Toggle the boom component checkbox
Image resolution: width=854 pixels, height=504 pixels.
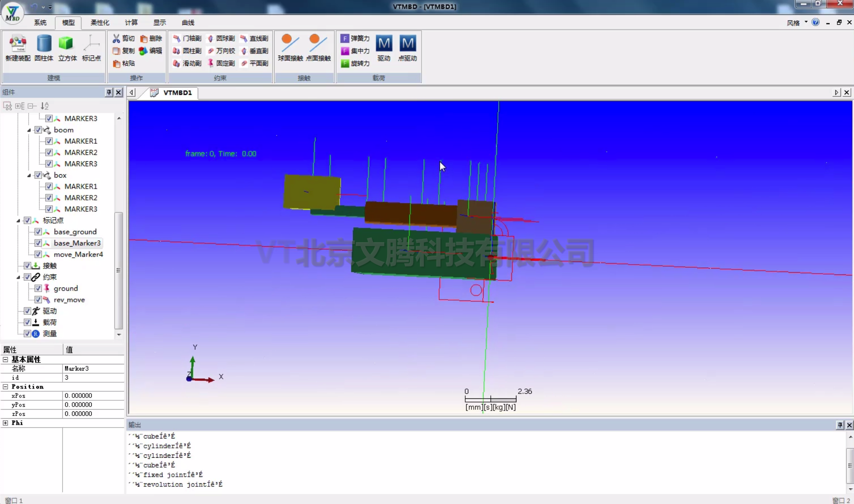tap(38, 130)
